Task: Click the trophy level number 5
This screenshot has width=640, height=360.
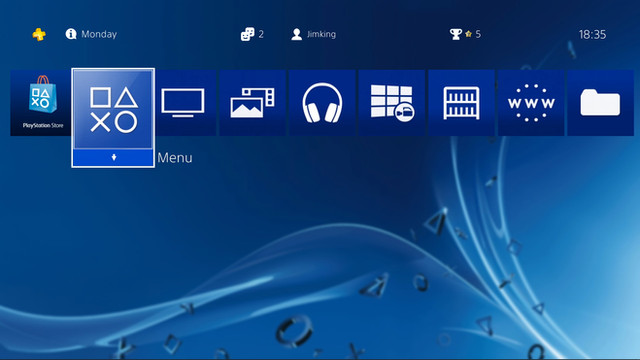Action: tap(478, 34)
